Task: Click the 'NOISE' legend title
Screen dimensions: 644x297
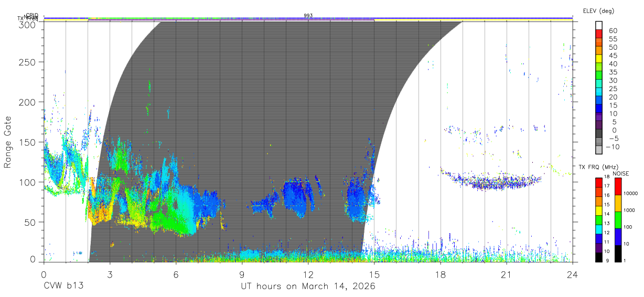Action: [621, 173]
